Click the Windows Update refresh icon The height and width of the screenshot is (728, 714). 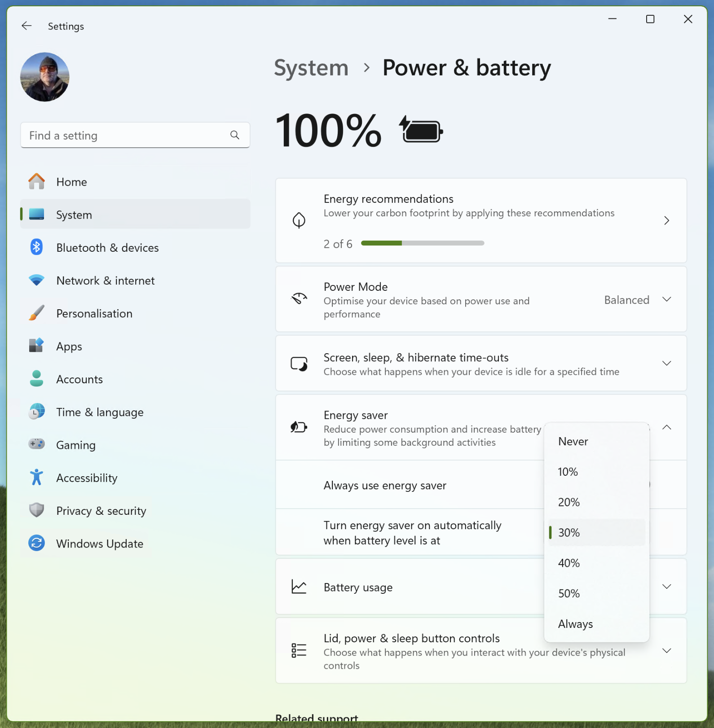pos(36,543)
